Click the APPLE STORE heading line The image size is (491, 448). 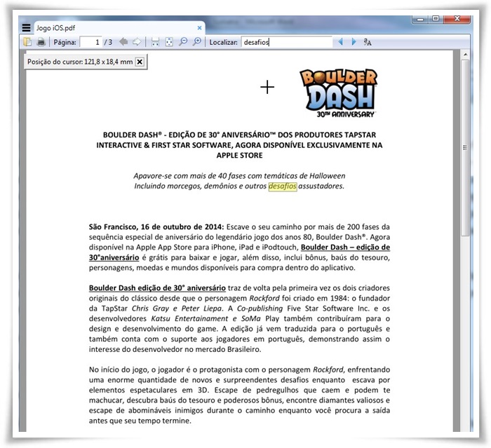pos(240,155)
